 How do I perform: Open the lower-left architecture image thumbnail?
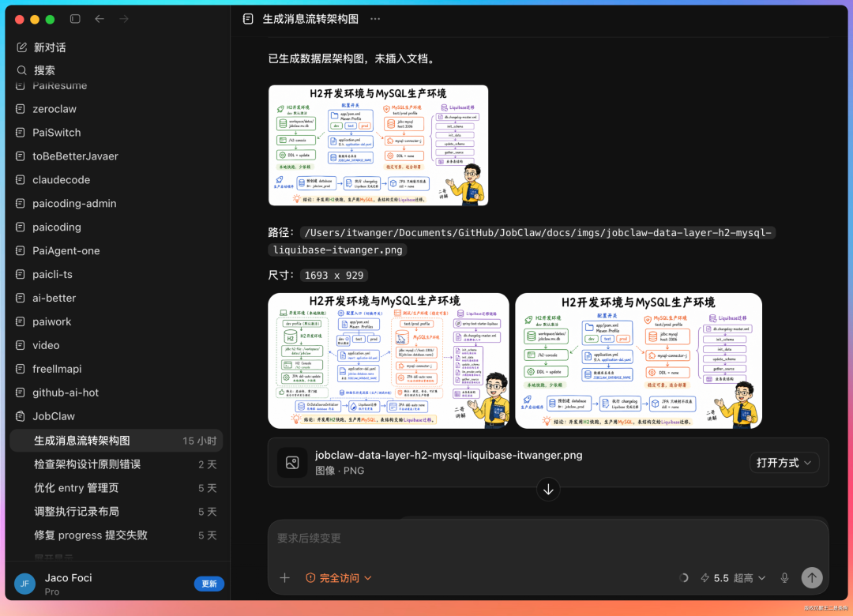(x=389, y=361)
